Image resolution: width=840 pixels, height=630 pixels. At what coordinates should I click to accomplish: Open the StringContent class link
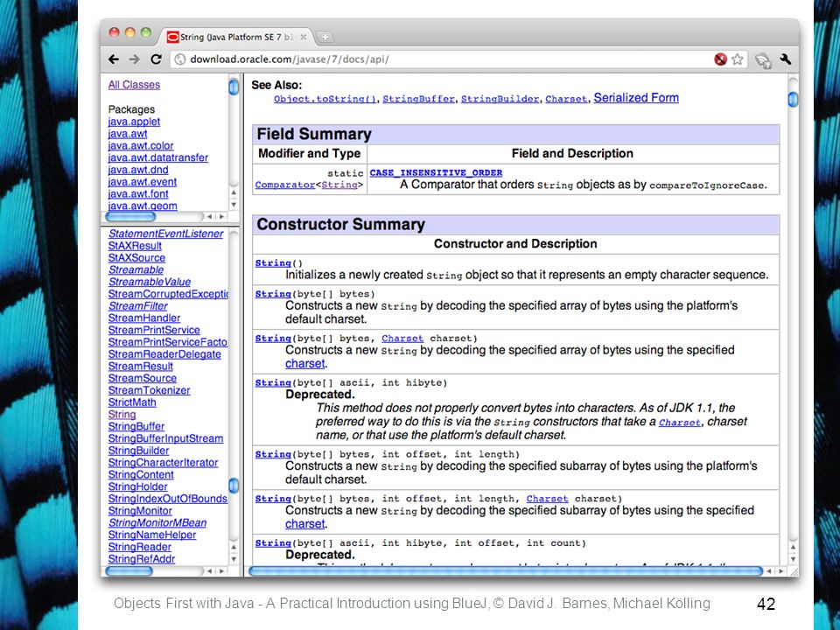(141, 474)
